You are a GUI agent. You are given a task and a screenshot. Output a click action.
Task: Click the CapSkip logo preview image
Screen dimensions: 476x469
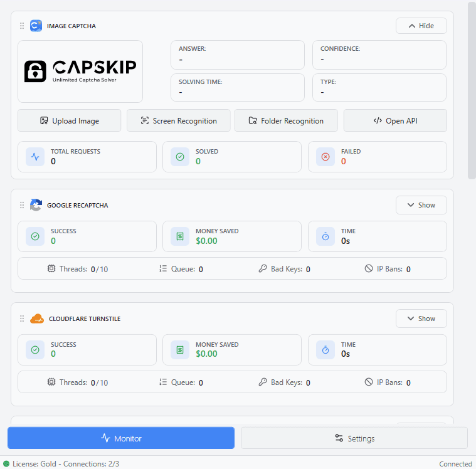pyautogui.click(x=80, y=71)
